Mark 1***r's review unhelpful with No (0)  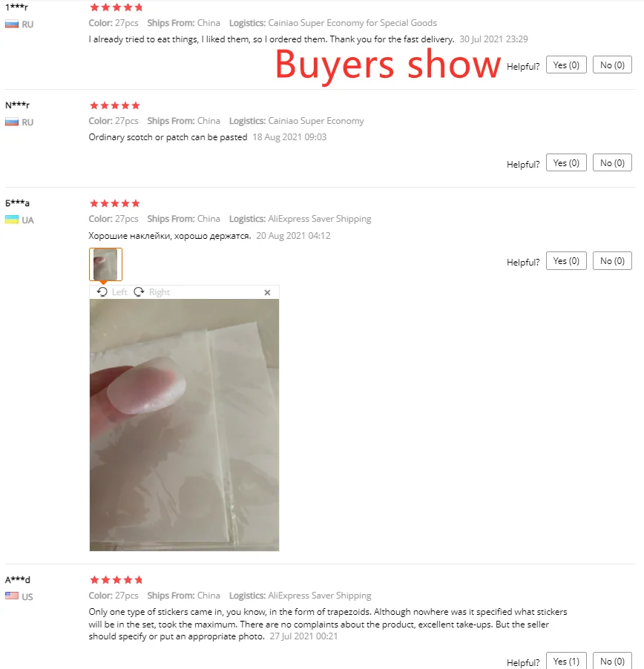[612, 65]
